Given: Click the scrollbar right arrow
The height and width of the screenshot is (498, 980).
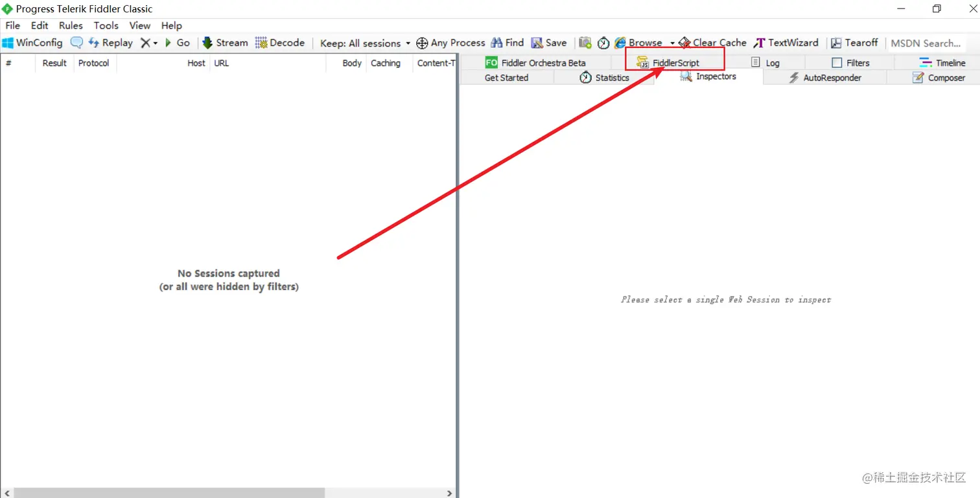Looking at the screenshot, I should pos(450,493).
